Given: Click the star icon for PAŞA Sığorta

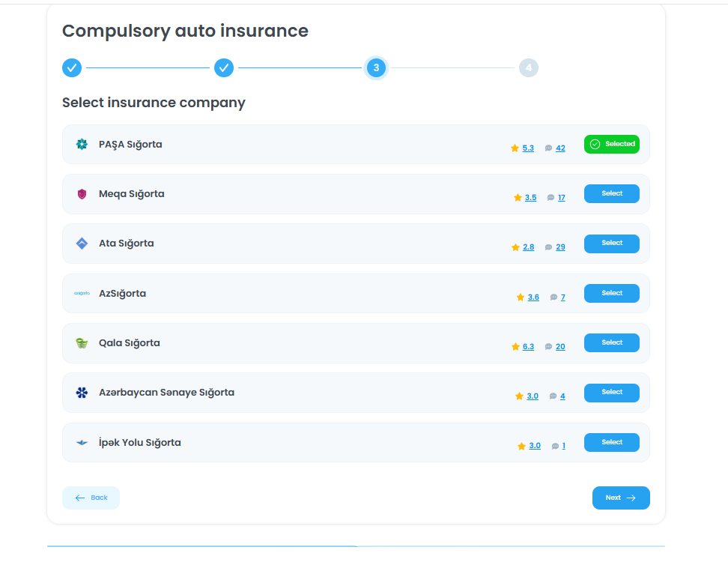Looking at the screenshot, I should [515, 148].
